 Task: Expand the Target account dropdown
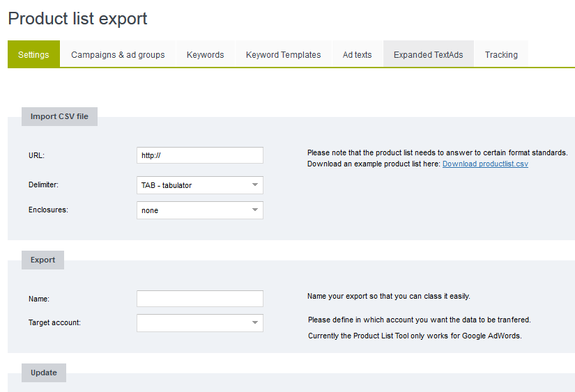(x=199, y=323)
